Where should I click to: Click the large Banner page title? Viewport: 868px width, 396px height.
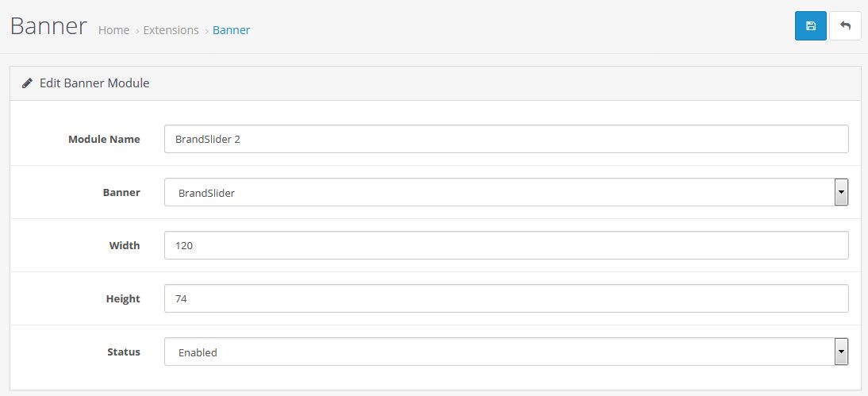coord(48,26)
